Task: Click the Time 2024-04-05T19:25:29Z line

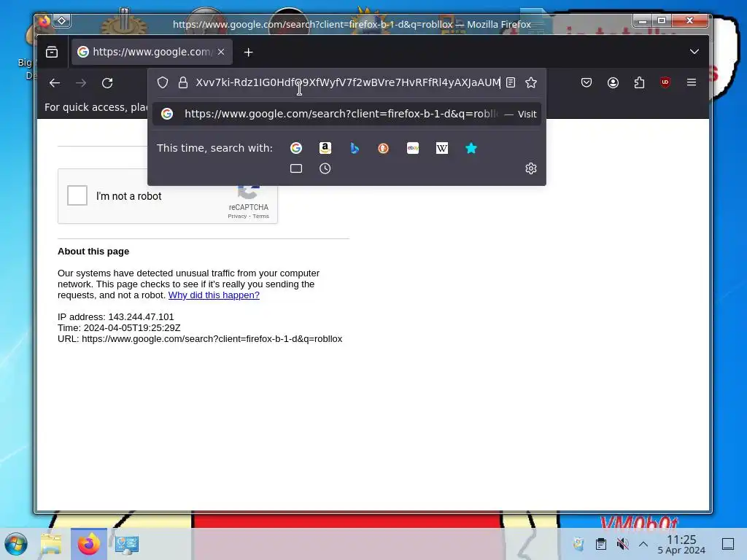Action: pyautogui.click(x=119, y=328)
